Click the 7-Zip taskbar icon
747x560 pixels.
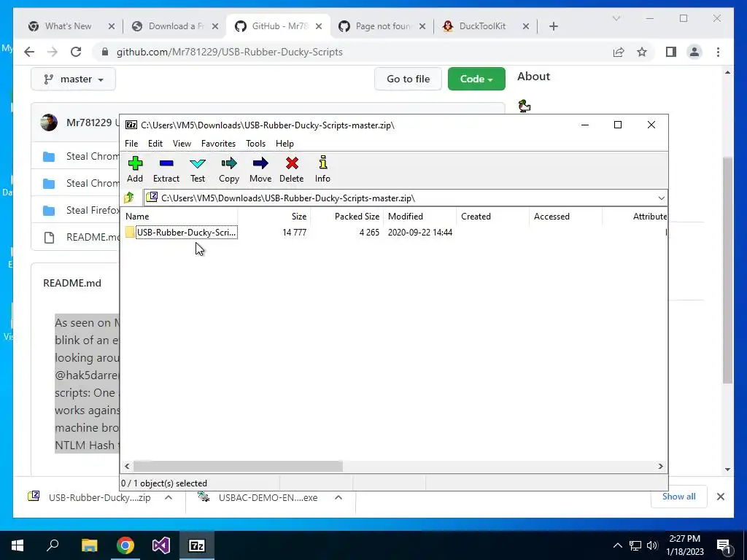(197, 545)
